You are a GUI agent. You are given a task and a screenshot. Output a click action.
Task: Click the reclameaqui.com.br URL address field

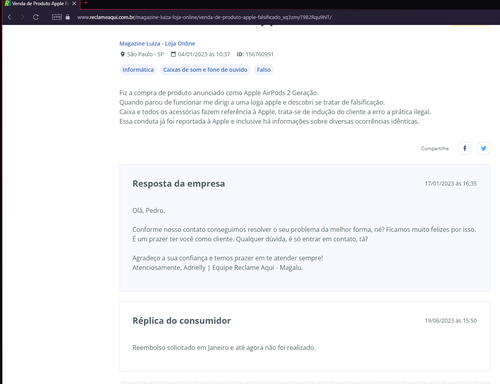204,17
